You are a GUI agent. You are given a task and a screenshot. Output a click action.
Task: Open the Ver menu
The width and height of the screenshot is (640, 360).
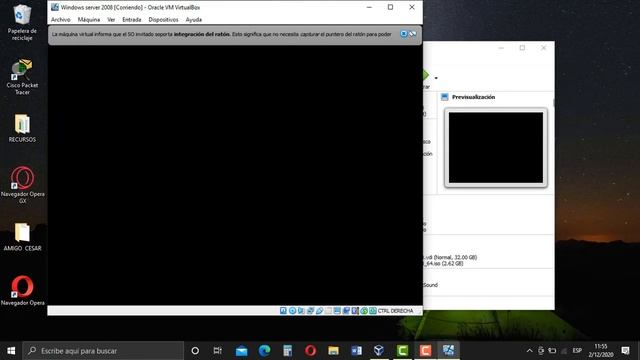click(x=111, y=20)
